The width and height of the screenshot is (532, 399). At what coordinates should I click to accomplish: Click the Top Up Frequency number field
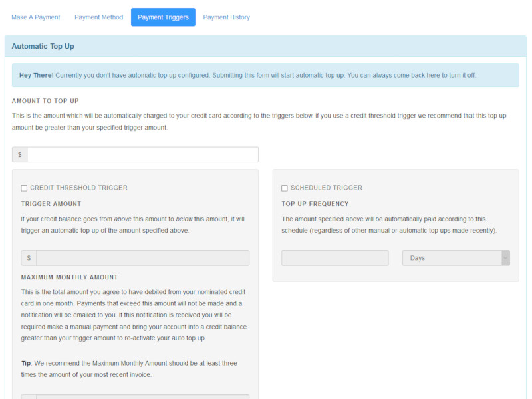tap(334, 258)
